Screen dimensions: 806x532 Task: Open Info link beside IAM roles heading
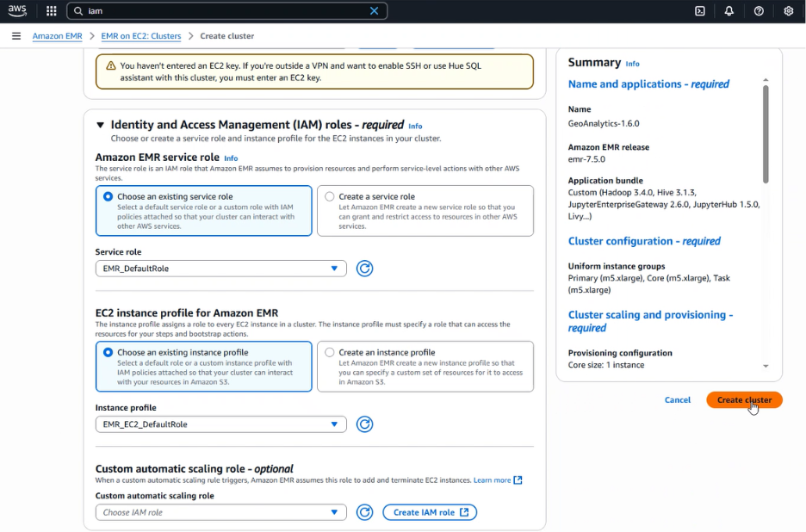click(415, 126)
